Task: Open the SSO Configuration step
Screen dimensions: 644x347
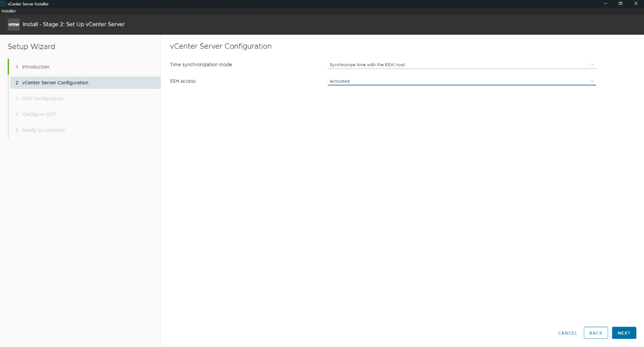Action: [43, 98]
